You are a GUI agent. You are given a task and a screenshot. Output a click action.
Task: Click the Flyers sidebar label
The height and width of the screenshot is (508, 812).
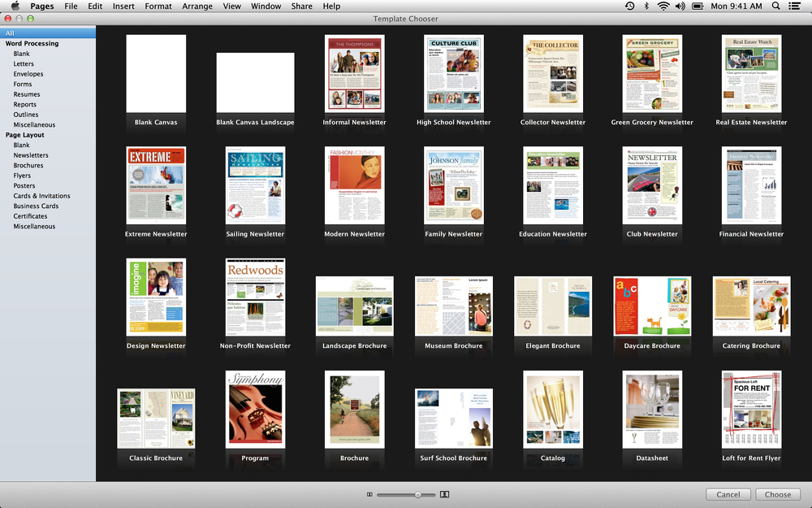[22, 176]
